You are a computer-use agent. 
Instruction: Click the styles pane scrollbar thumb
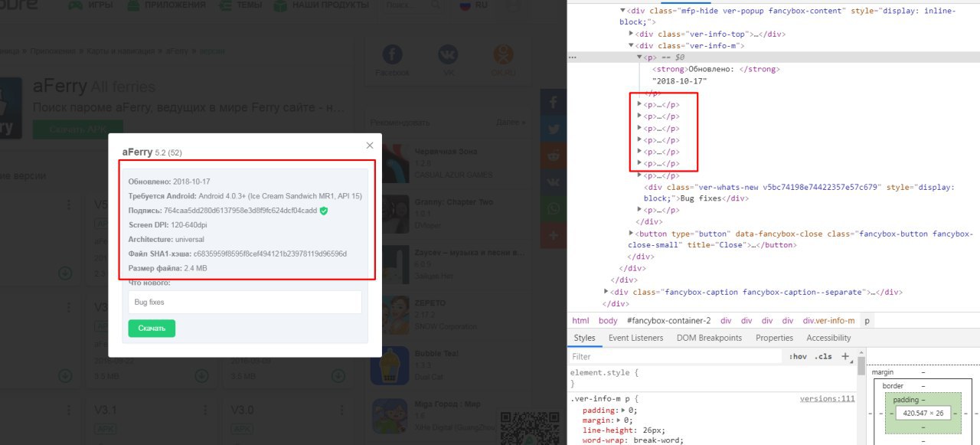click(x=862, y=365)
